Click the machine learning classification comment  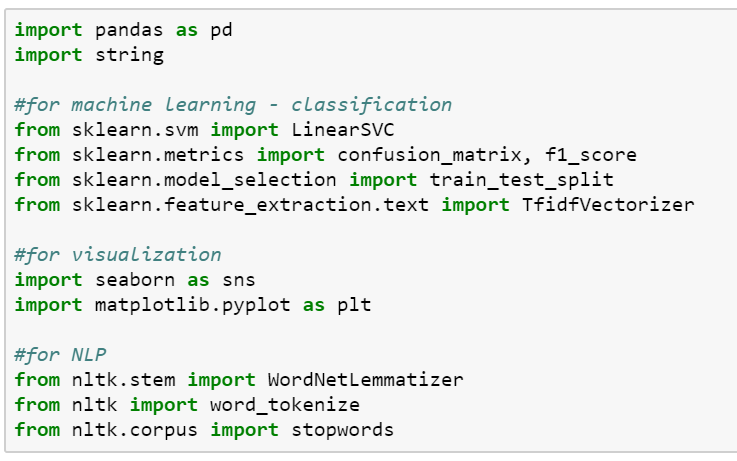click(x=233, y=104)
